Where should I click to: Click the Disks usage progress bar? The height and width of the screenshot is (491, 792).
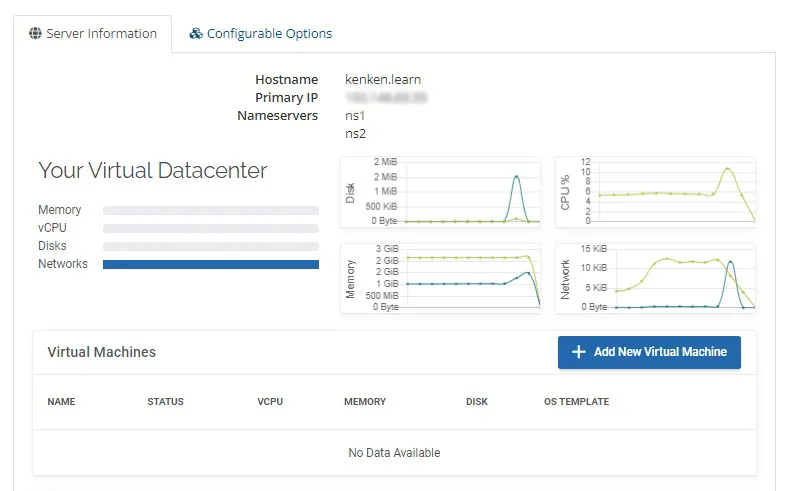click(x=211, y=247)
